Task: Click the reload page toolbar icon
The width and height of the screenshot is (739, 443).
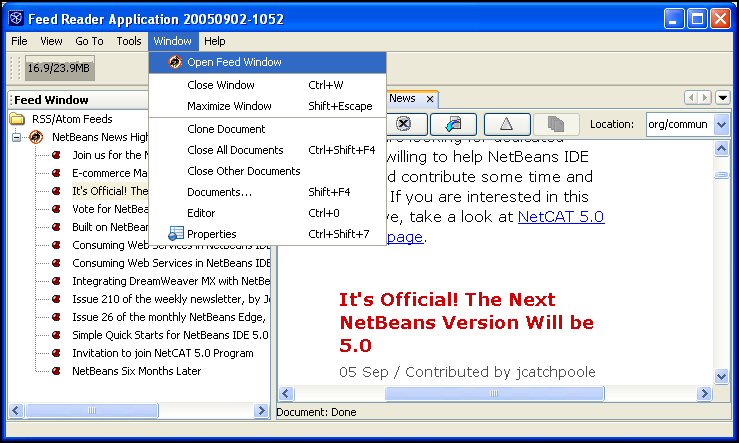Action: point(453,124)
